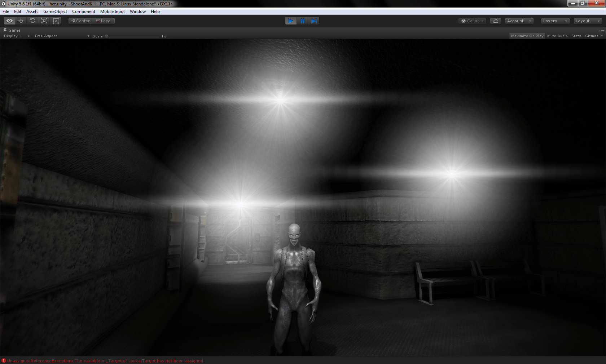The width and height of the screenshot is (606, 364).
Task: Open the Layout dropdown
Action: [588, 21]
